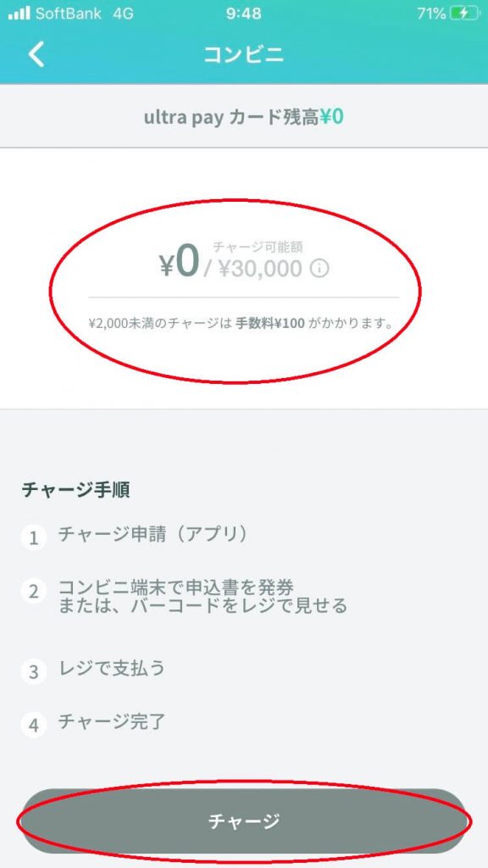
Task: Tap チャージ完了 step text
Action: click(112, 722)
